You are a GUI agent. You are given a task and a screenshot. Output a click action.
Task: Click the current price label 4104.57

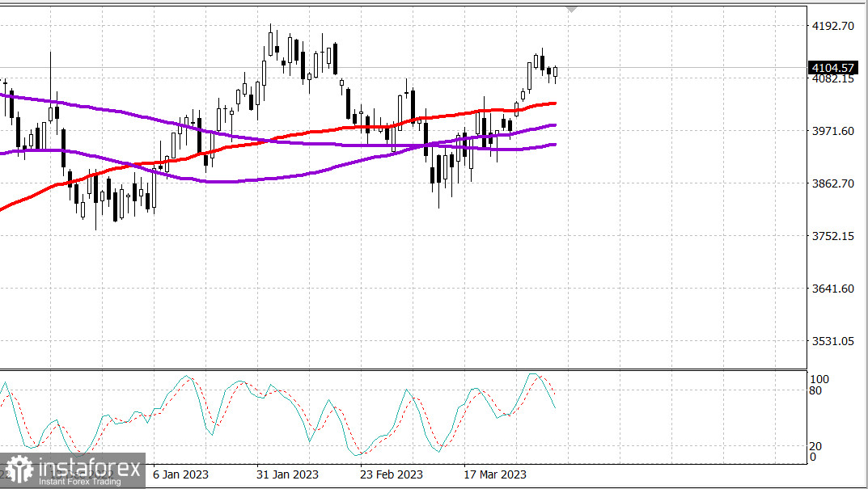point(832,68)
